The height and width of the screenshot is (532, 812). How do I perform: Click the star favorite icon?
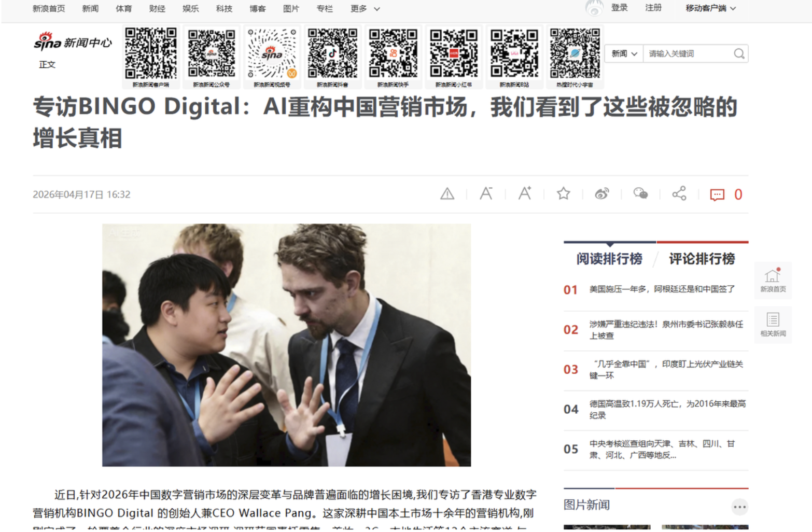pos(563,194)
